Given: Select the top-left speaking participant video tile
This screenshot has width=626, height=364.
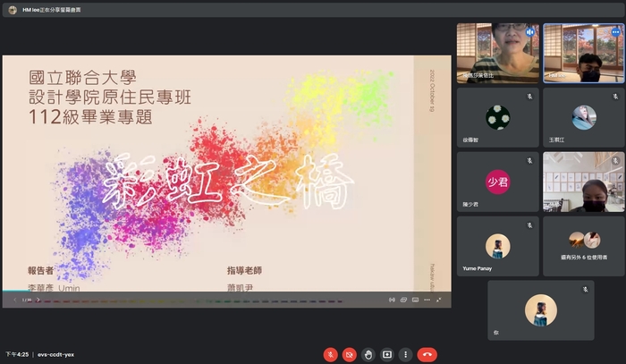Looking at the screenshot, I should 498,53.
